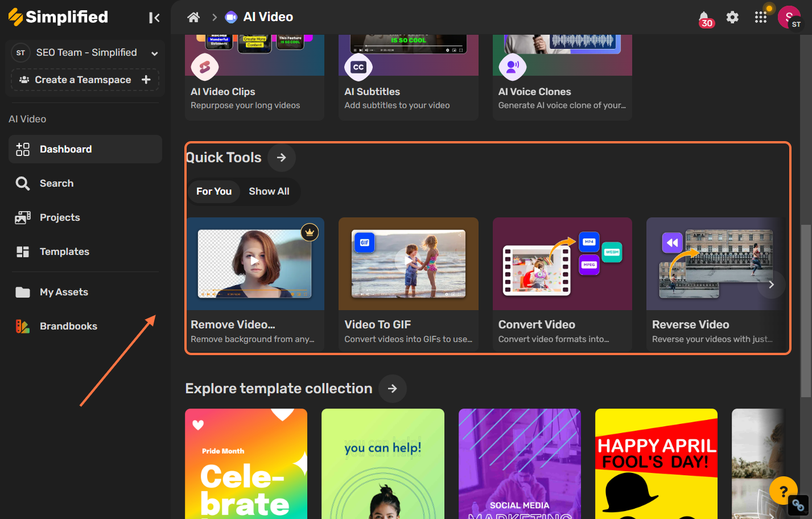Click the page vertical scrollbar
Screen dimensions: 812x519
pyautogui.click(x=806, y=311)
